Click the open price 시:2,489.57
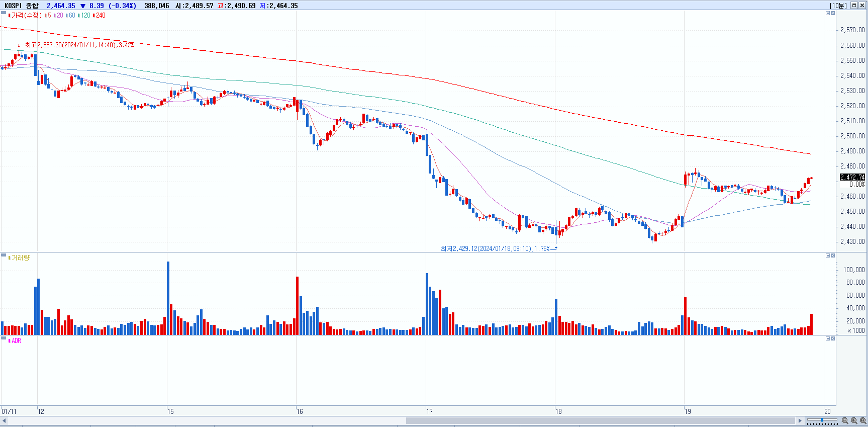Image resolution: width=868 pixels, height=427 pixels. tap(194, 6)
